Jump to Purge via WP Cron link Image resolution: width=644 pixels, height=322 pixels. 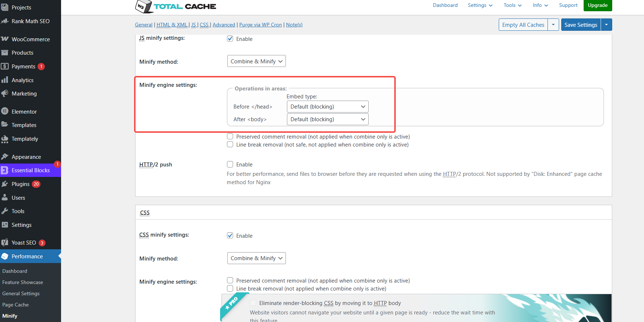[x=261, y=25]
